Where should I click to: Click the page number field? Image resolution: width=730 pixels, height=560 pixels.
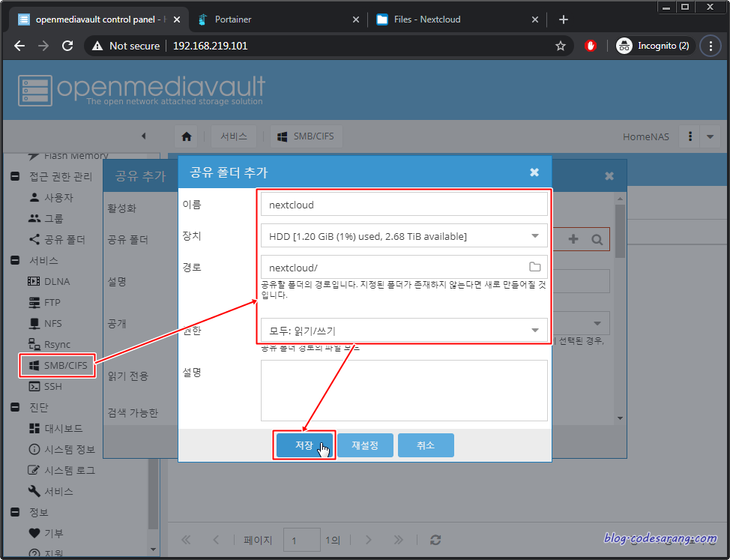click(x=302, y=540)
